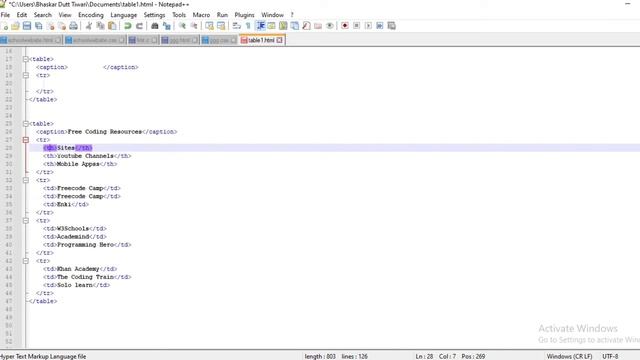Toggle the highlighted Indent Guide icon

[x=260, y=26]
